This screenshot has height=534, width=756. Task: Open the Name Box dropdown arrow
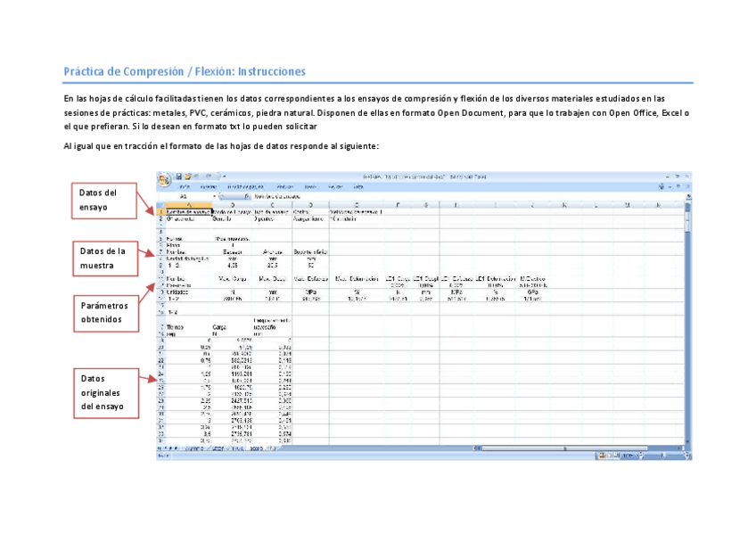point(215,197)
